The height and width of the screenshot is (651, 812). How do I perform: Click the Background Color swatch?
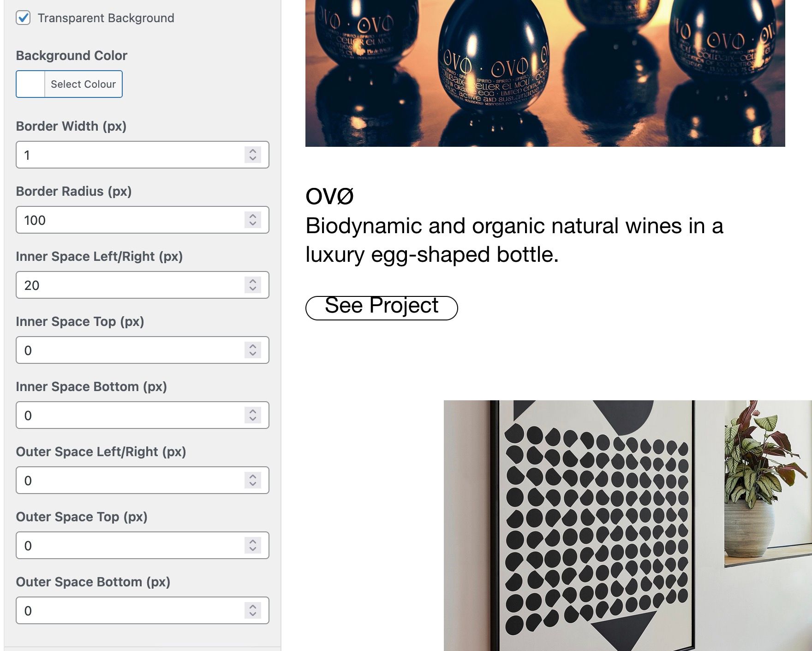30,84
